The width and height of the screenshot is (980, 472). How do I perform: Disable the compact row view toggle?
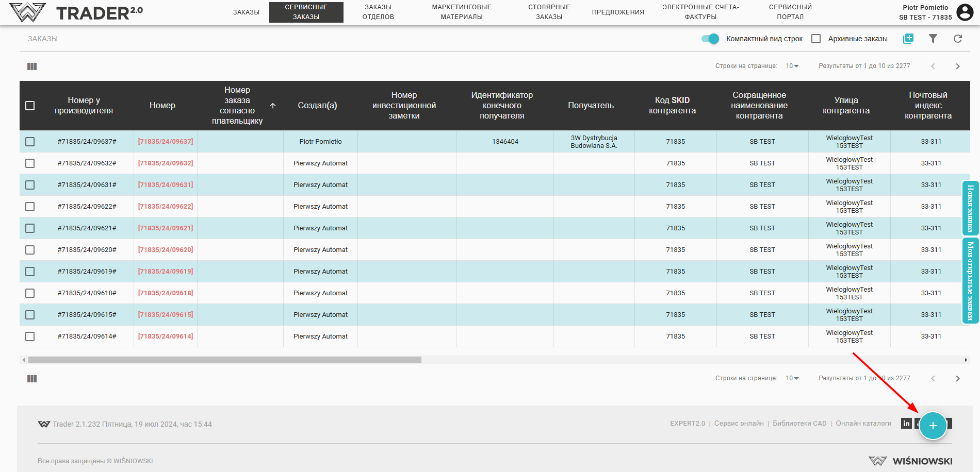point(710,39)
